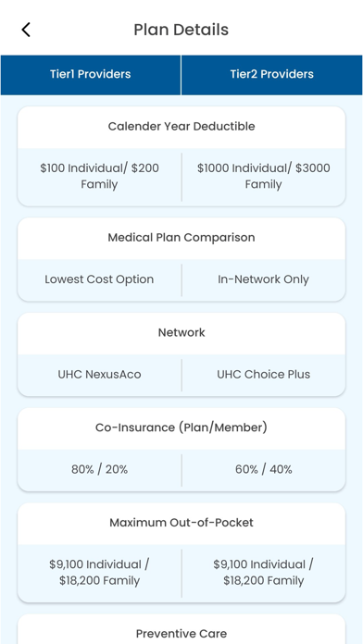This screenshot has width=363, height=644.
Task: Tap the Preventive Care heading
Action: (181, 633)
